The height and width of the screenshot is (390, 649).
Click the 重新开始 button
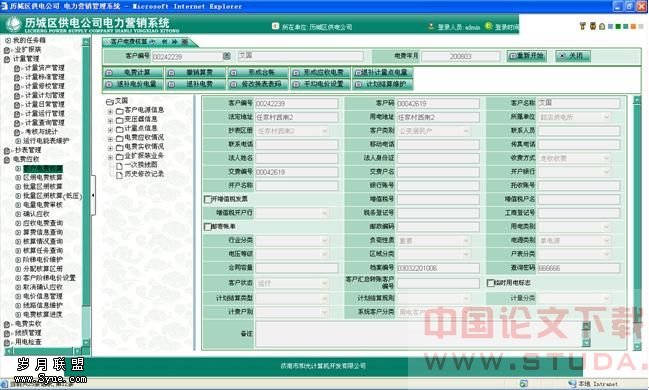pyautogui.click(x=526, y=55)
